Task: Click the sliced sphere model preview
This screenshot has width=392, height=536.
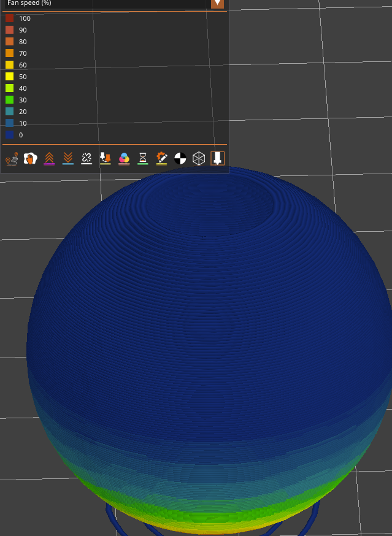Action: 209,350
